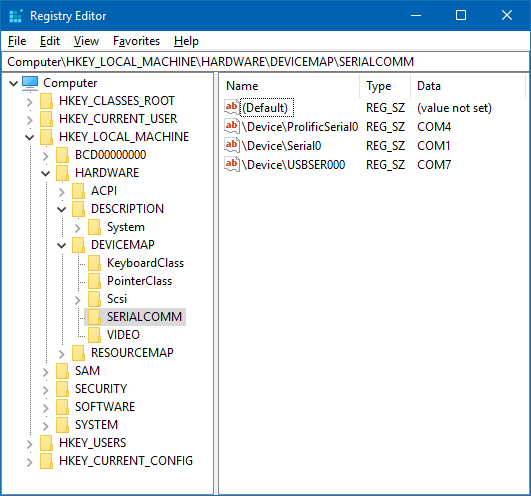This screenshot has width=531, height=496.
Task: Expand the SYSTEM hive chevron
Action: click(x=46, y=425)
